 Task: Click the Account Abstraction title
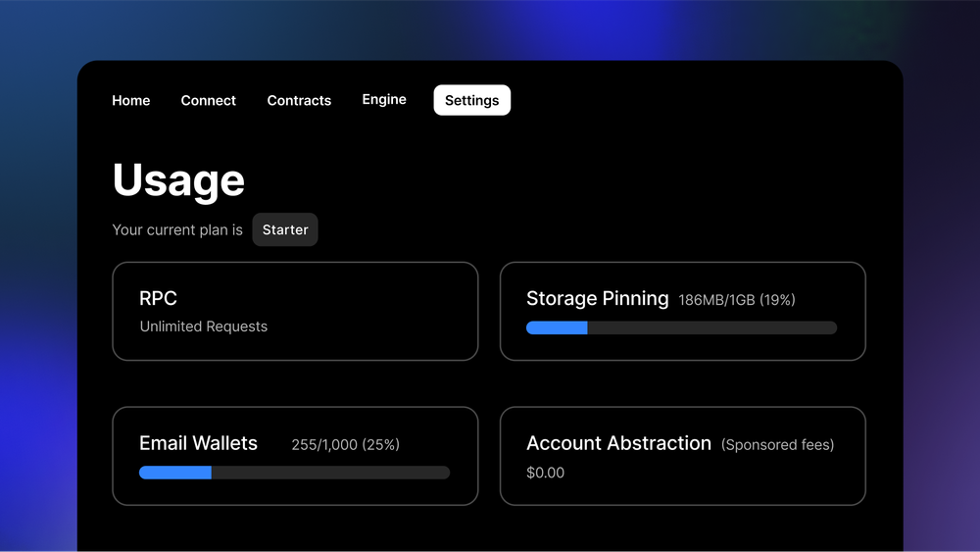pos(618,443)
